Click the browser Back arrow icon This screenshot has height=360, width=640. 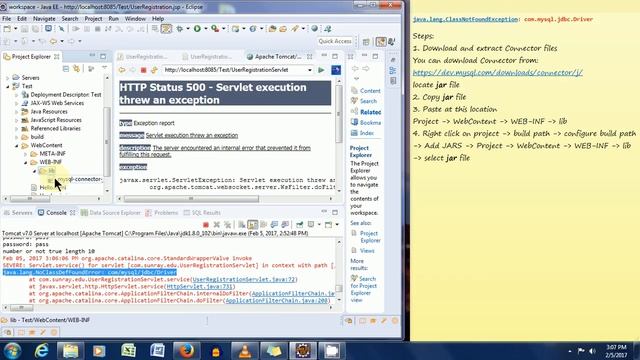point(122,70)
